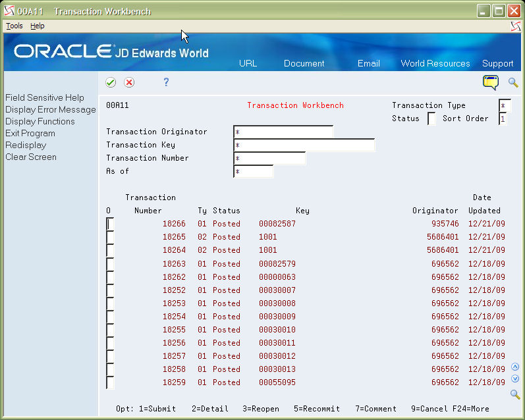The width and height of the screenshot is (525, 420).
Task: Focus the Transaction Number field
Action: coord(269,158)
